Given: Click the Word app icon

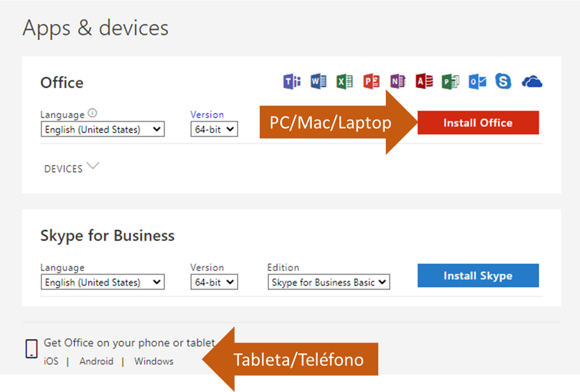Looking at the screenshot, I should tap(318, 81).
